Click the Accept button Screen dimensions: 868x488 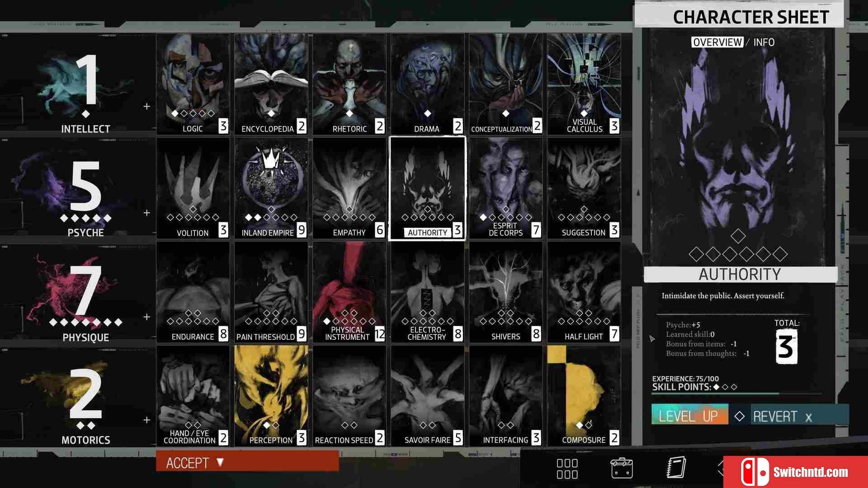click(x=247, y=462)
